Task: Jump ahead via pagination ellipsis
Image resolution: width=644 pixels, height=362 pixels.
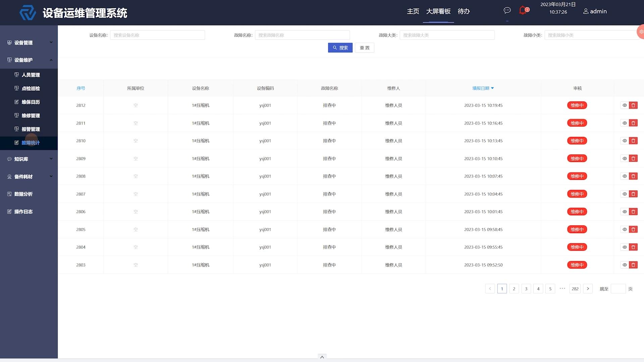Action: point(562,289)
